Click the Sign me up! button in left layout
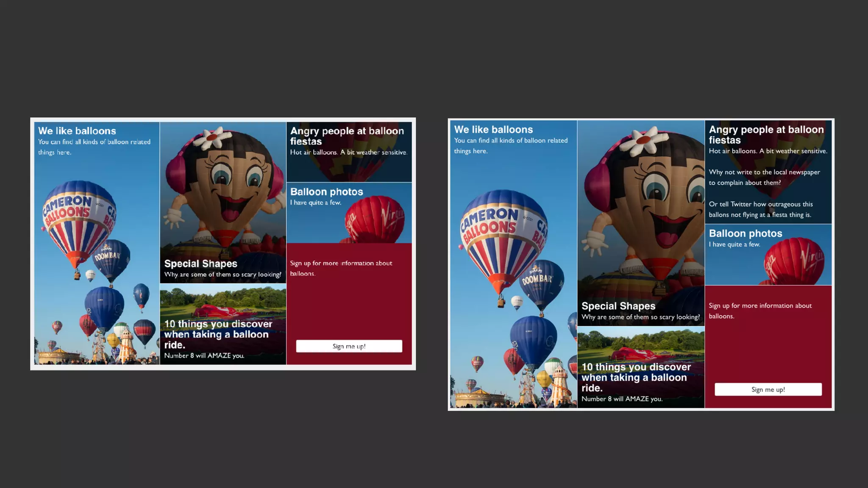The height and width of the screenshot is (488, 868). pos(349,346)
